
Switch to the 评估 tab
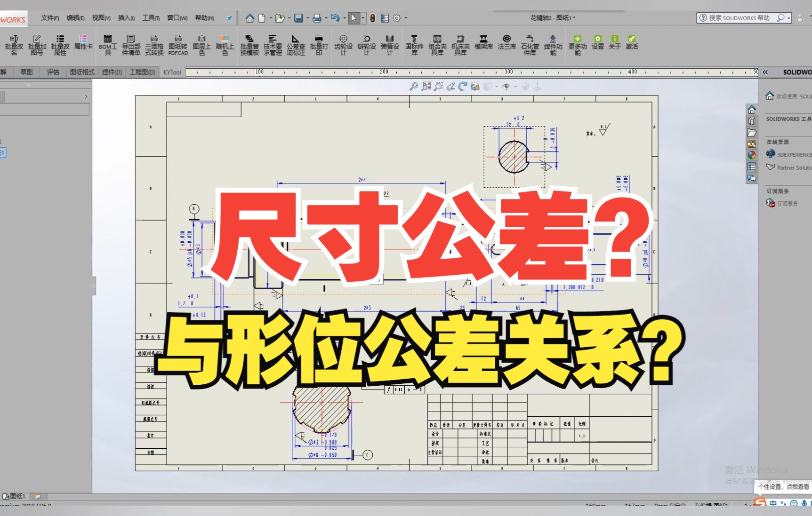[53, 72]
